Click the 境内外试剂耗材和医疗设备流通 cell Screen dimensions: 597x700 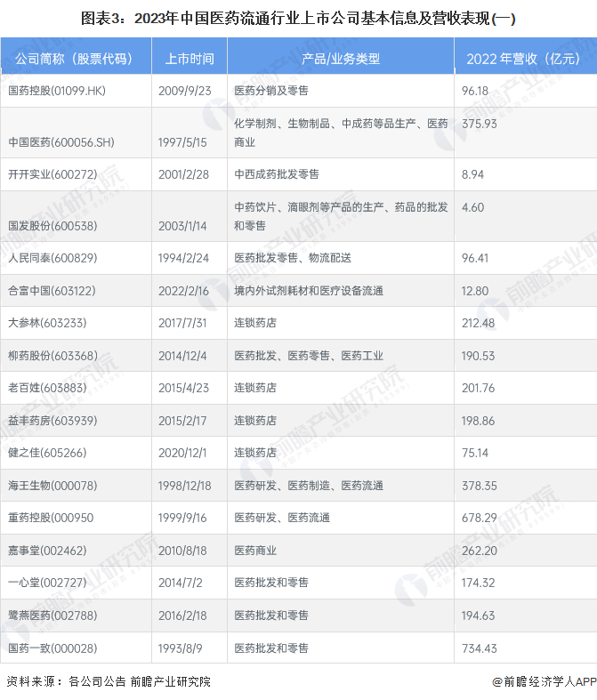[x=341, y=291]
